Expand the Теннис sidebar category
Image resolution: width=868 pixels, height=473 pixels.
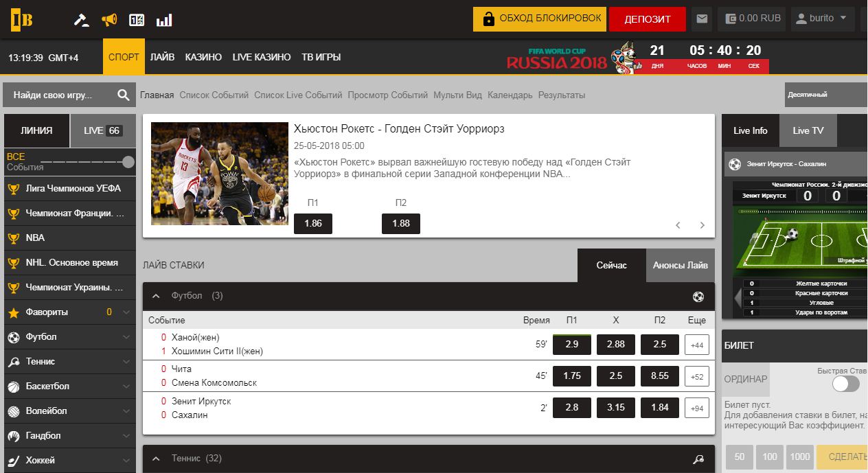click(x=126, y=362)
